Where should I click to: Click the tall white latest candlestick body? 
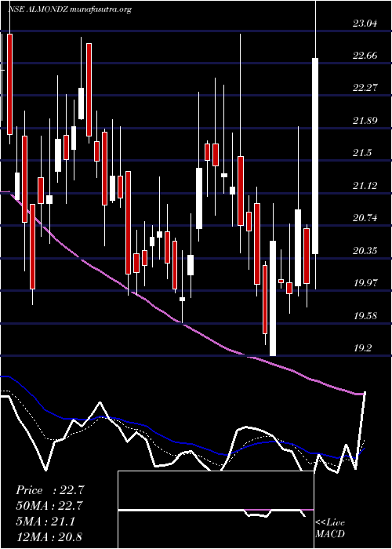pos(315,156)
